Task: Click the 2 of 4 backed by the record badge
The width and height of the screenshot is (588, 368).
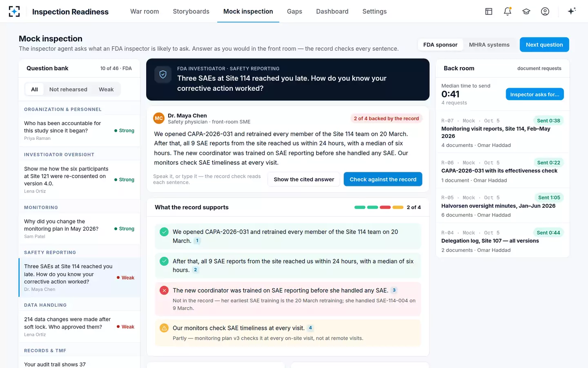Action: click(x=386, y=119)
